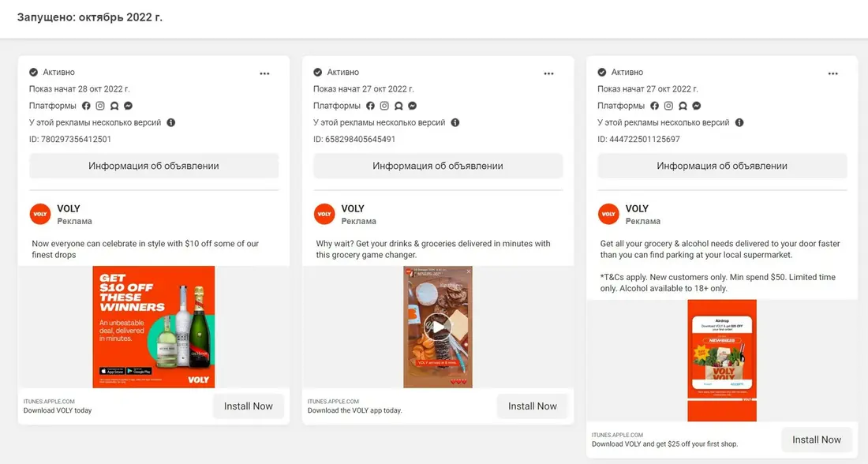868x464 pixels.
Task: Click Instagram platform icon in second ad card
Action: pyautogui.click(x=384, y=106)
